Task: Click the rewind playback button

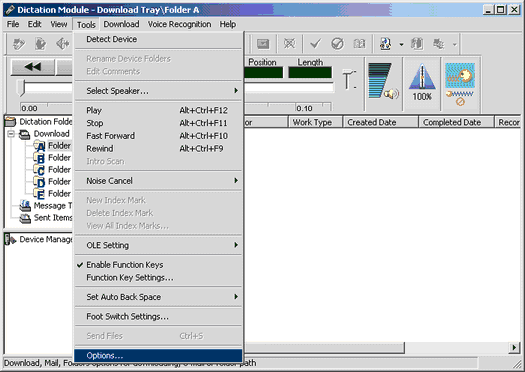Action: (33, 67)
